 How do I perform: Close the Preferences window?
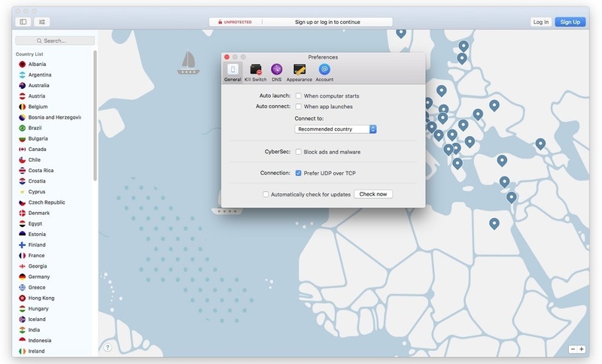tap(227, 56)
